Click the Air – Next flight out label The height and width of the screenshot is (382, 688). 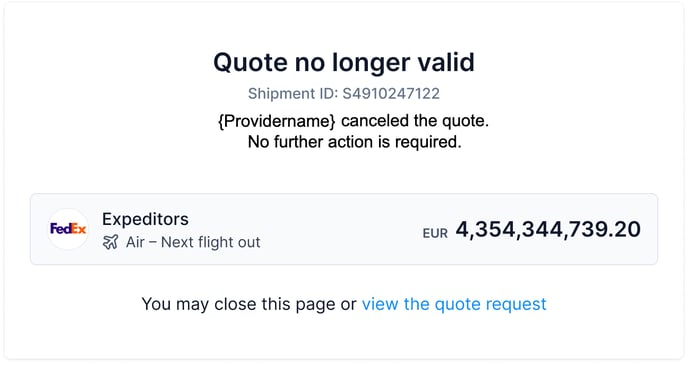click(193, 242)
